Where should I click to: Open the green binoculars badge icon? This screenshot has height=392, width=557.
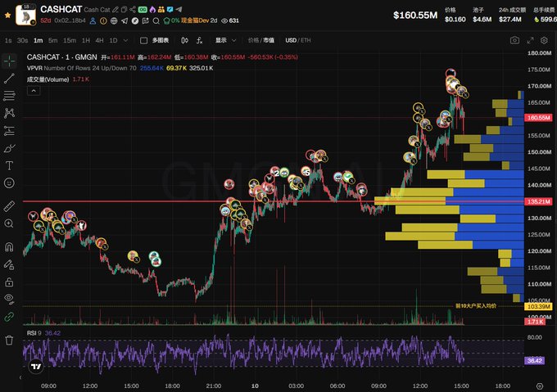coord(143,10)
